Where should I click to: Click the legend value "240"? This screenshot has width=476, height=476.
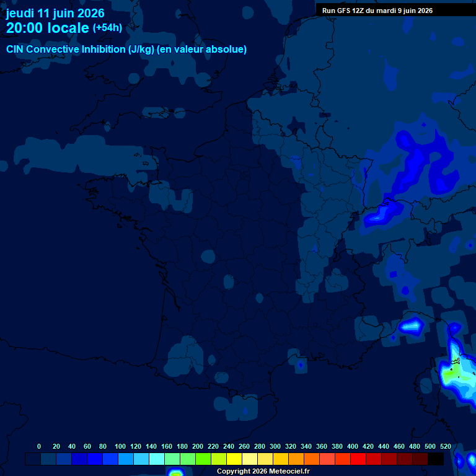click(x=229, y=446)
